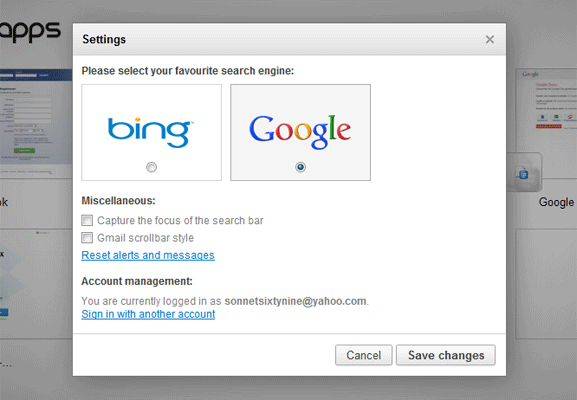This screenshot has width=577, height=400.
Task: Click the Bing logo tile
Action: pos(151,132)
